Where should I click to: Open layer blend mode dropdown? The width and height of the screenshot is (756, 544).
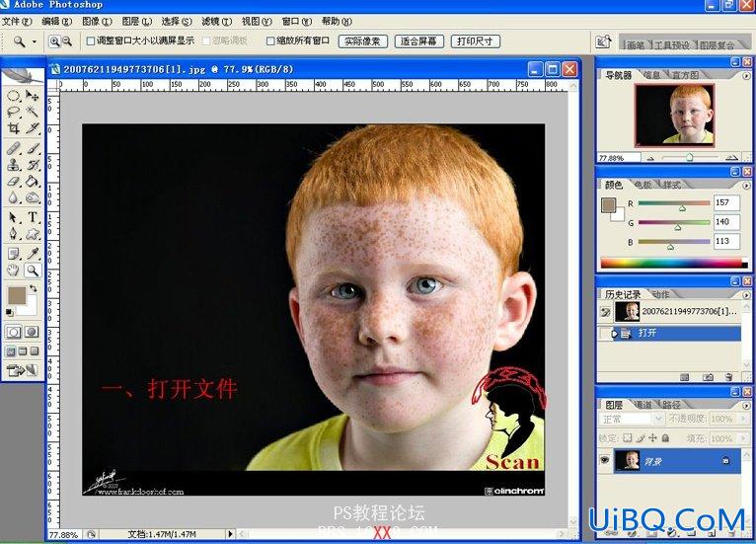(x=632, y=419)
